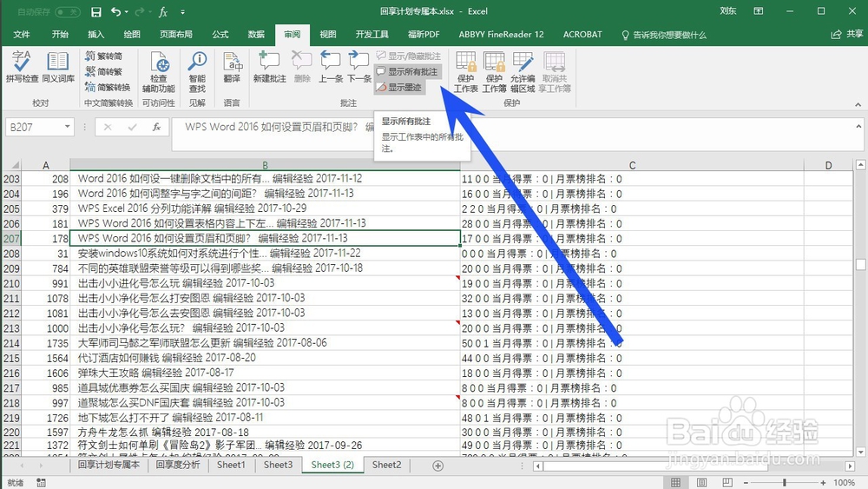
Task: Open 简繁转换 conversion options
Action: point(108,87)
